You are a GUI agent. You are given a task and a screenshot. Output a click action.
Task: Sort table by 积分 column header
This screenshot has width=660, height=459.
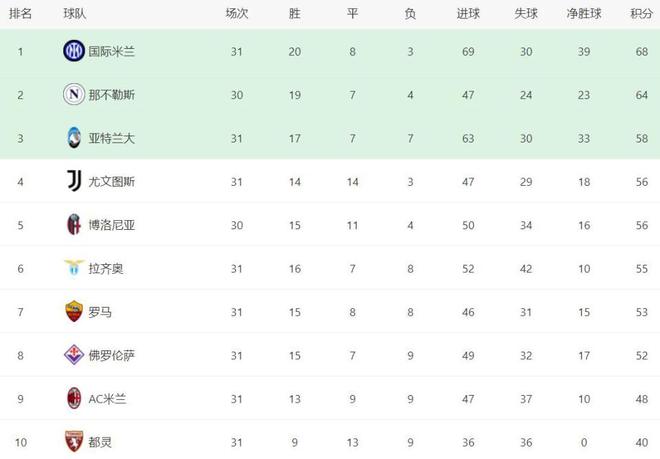coord(641,14)
